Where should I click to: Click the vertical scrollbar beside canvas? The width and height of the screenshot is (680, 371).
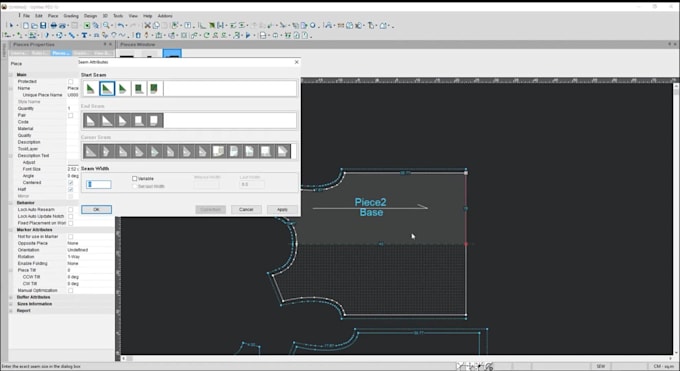[677, 219]
